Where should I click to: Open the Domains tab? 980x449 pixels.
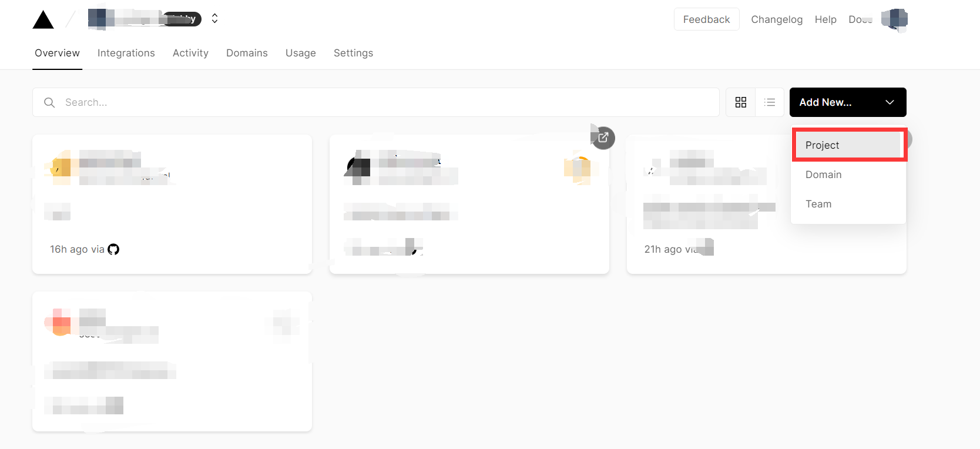(x=247, y=53)
